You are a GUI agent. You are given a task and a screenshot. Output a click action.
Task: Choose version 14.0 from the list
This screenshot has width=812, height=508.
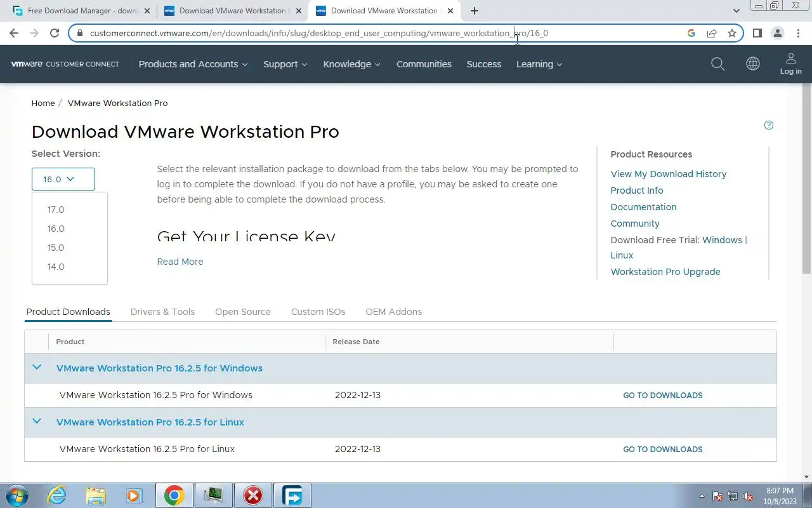coord(56,267)
